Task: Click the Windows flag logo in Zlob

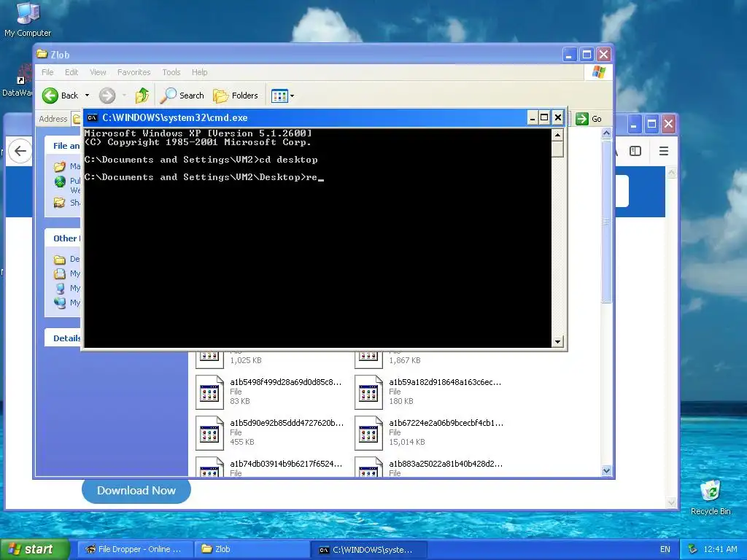Action: click(598, 72)
